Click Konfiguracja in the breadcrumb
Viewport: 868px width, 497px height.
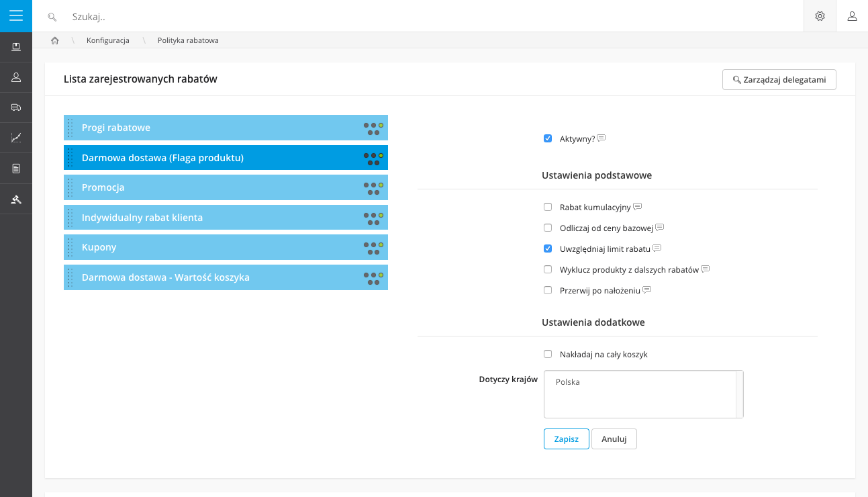pyautogui.click(x=107, y=40)
